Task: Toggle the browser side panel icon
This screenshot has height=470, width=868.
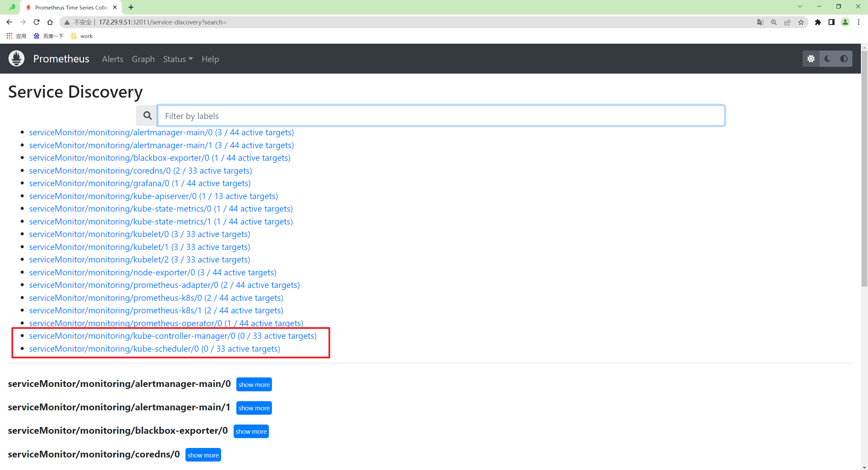Action: (831, 22)
